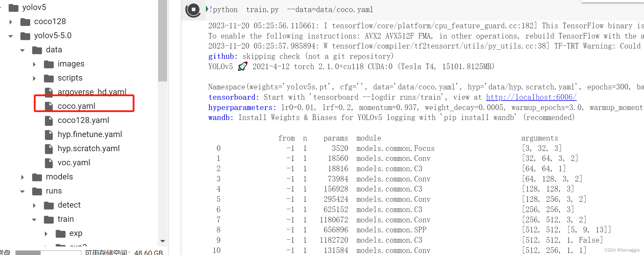Expand the detect folder
This screenshot has width=644, height=255.
click(x=34, y=205)
